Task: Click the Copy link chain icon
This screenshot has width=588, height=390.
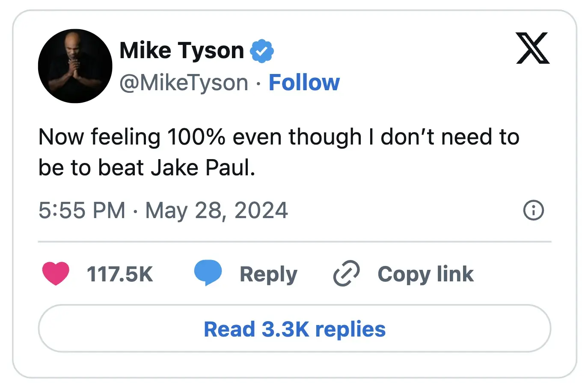Action: pos(346,274)
